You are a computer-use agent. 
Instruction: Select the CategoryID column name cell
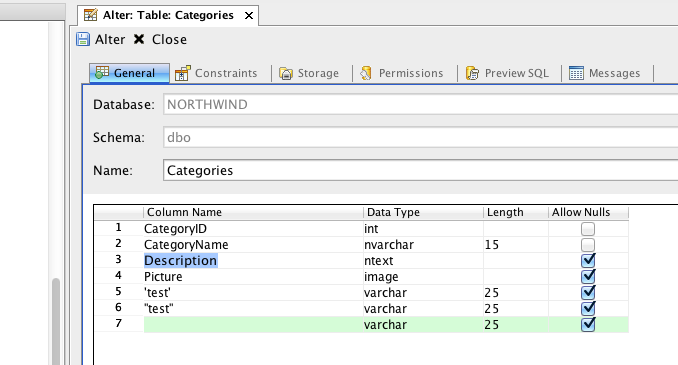(x=253, y=228)
